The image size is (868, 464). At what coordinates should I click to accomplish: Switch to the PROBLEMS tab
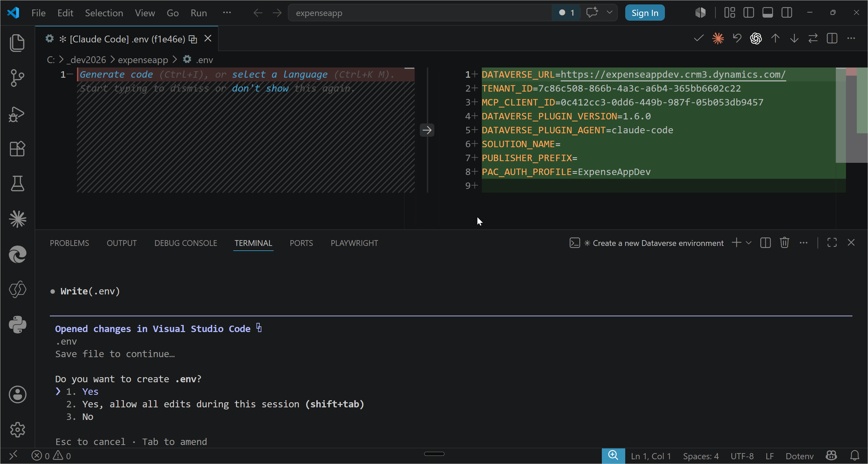70,243
